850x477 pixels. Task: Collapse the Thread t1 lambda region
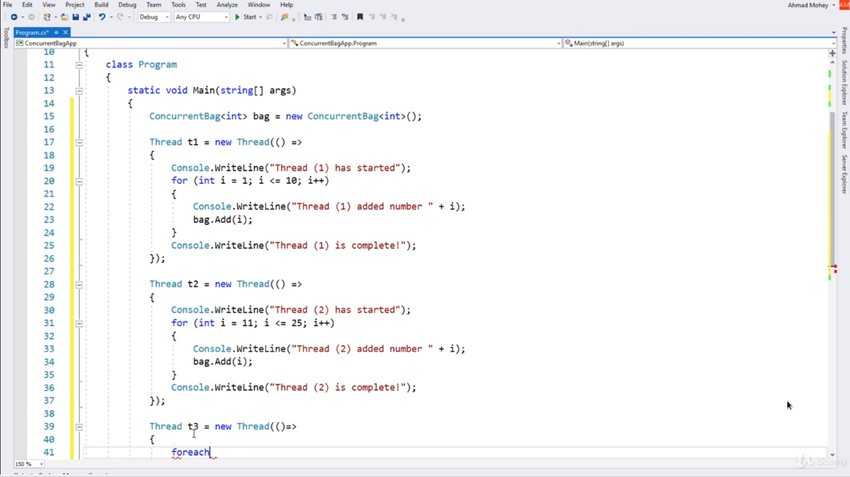pyautogui.click(x=79, y=143)
